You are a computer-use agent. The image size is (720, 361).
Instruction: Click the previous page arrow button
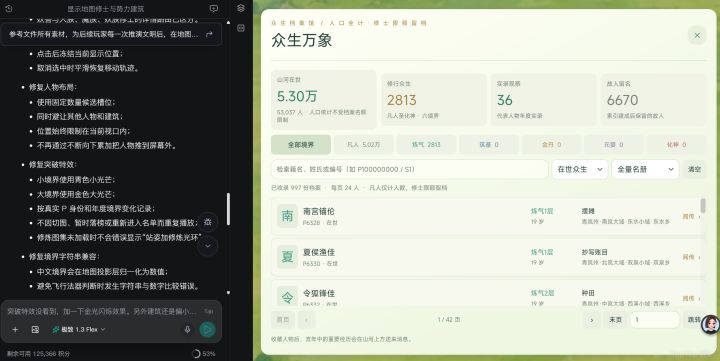tap(307, 320)
